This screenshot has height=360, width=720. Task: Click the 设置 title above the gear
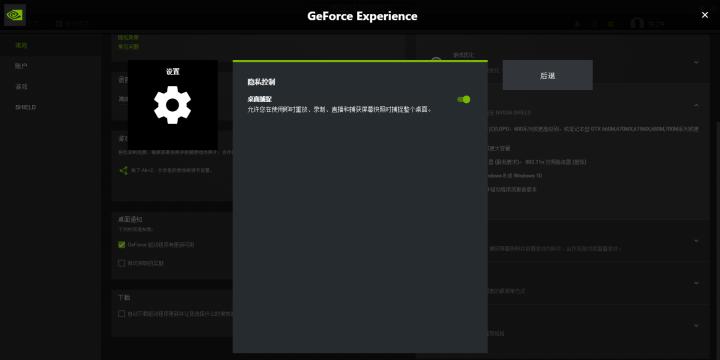pos(173,72)
